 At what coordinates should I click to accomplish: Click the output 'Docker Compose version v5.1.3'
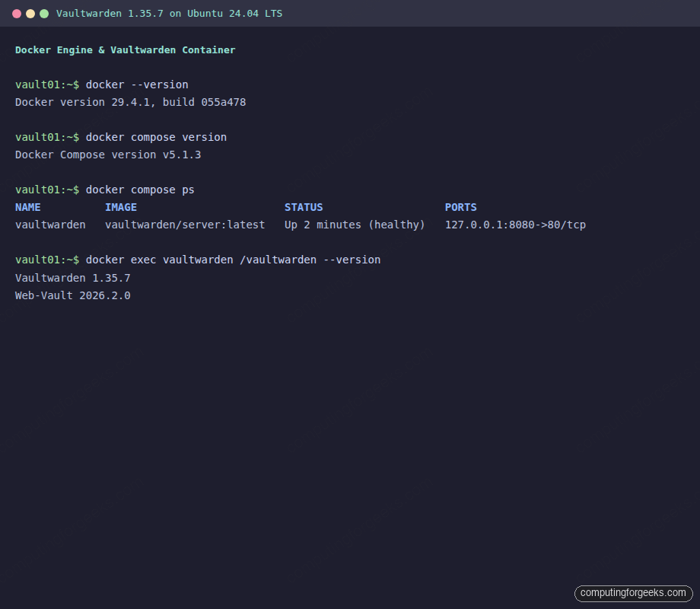(108, 155)
